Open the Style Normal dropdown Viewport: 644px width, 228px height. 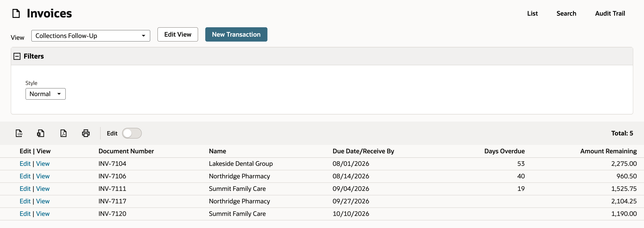click(45, 94)
